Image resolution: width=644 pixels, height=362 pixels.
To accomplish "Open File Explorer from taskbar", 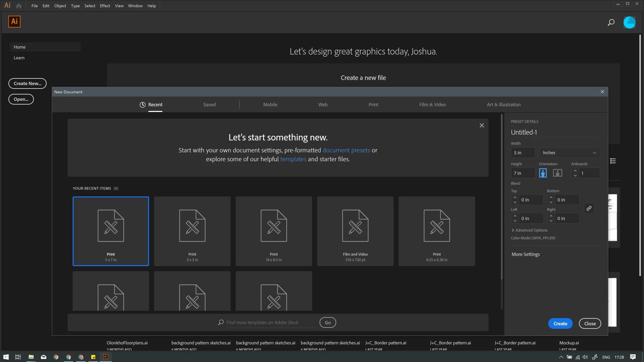I will click(31, 357).
